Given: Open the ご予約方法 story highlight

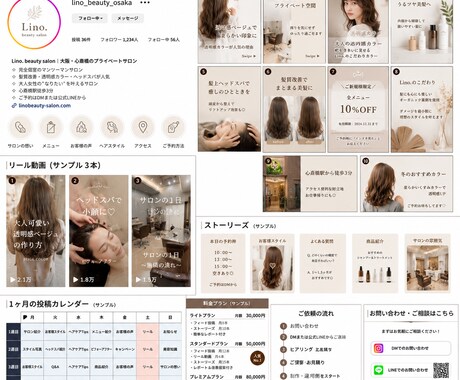Looking at the screenshot, I should pyautogui.click(x=173, y=127).
